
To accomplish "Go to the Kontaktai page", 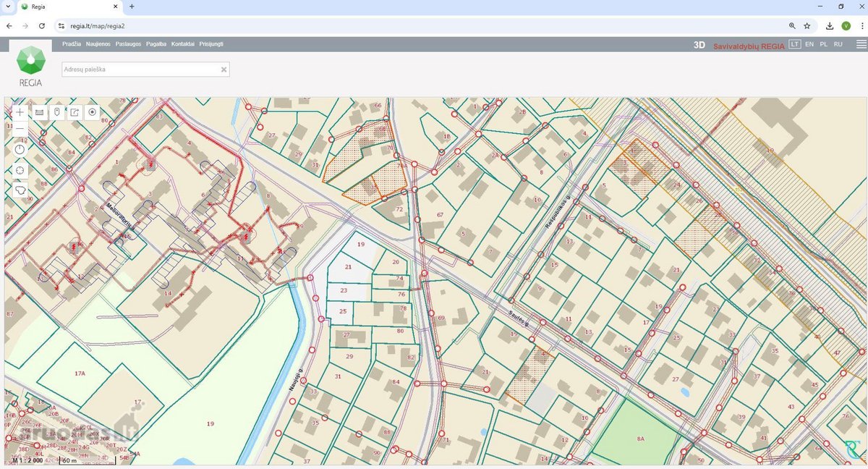I will point(183,44).
